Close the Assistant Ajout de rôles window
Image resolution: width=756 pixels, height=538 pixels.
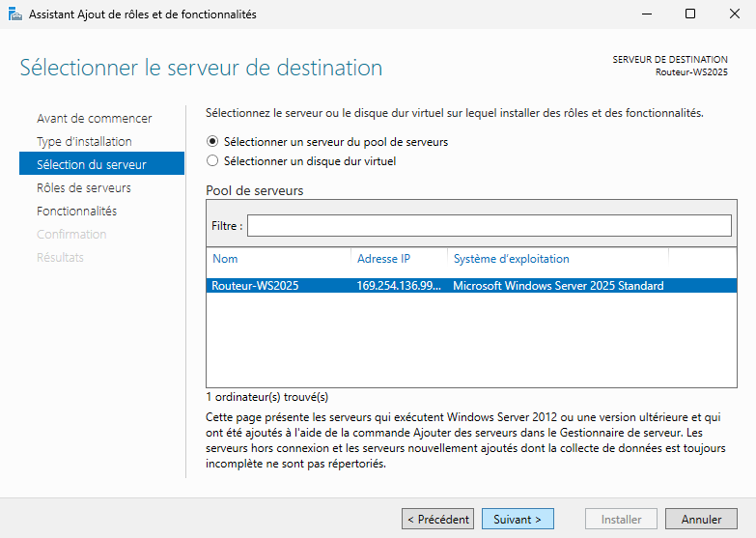point(734,14)
